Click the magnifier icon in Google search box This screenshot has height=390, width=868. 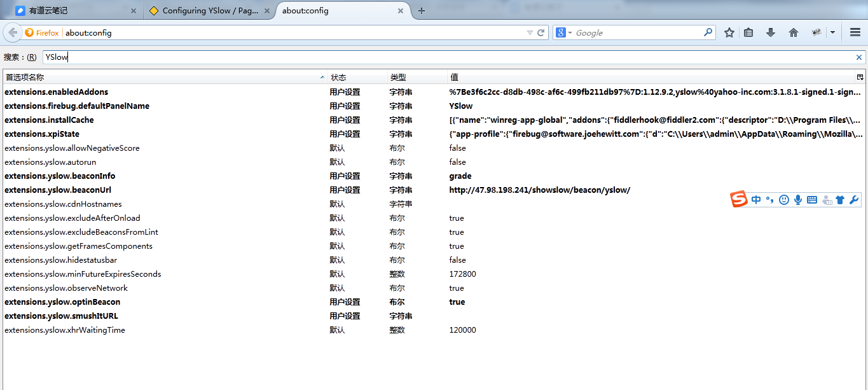708,32
